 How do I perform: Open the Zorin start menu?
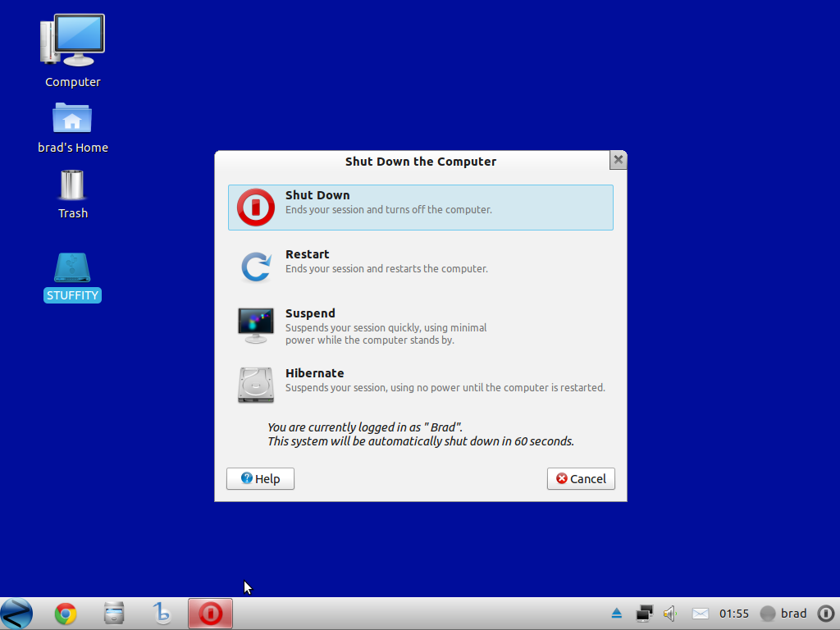[x=16, y=614]
